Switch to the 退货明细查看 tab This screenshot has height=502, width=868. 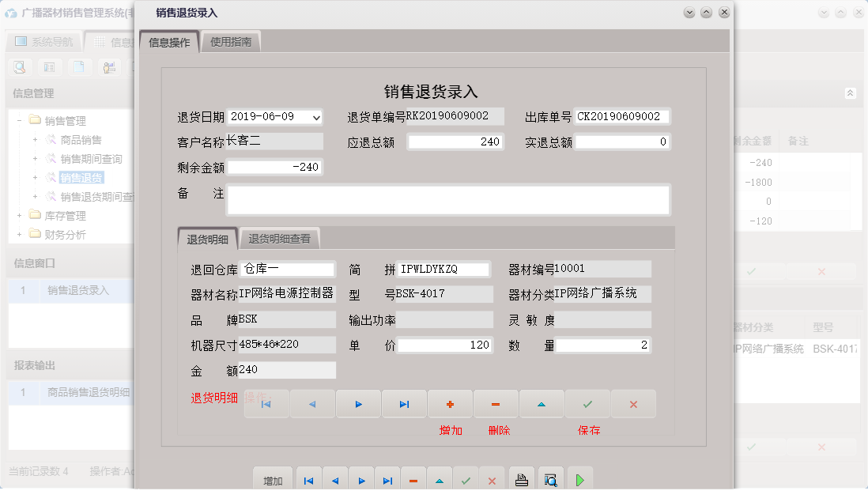tap(278, 237)
